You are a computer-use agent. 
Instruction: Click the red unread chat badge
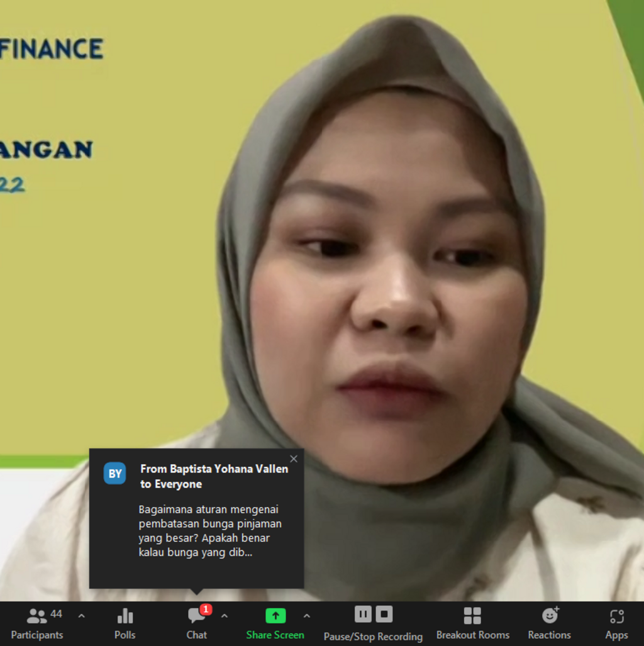206,609
